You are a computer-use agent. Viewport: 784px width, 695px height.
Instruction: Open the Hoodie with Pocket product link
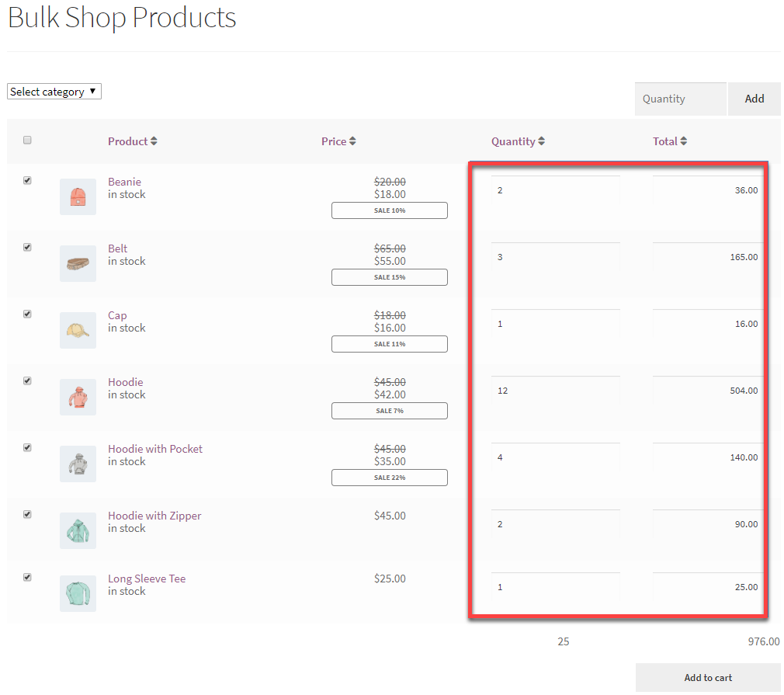tap(155, 449)
